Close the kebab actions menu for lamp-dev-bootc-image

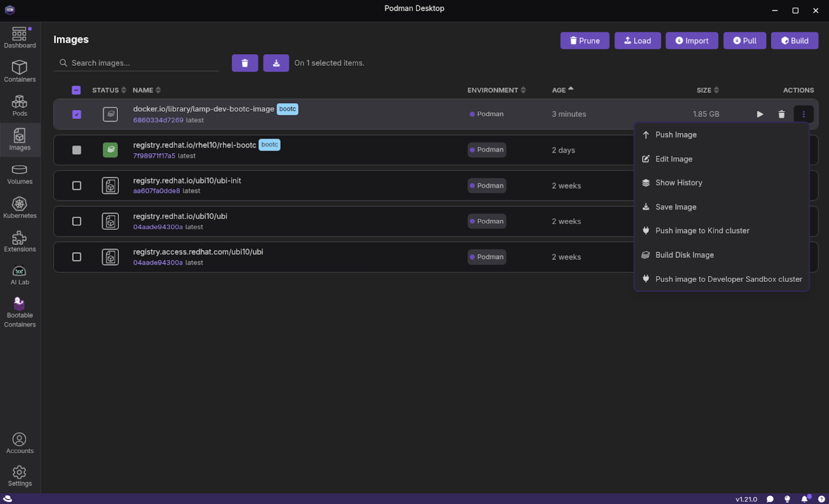[x=803, y=114]
